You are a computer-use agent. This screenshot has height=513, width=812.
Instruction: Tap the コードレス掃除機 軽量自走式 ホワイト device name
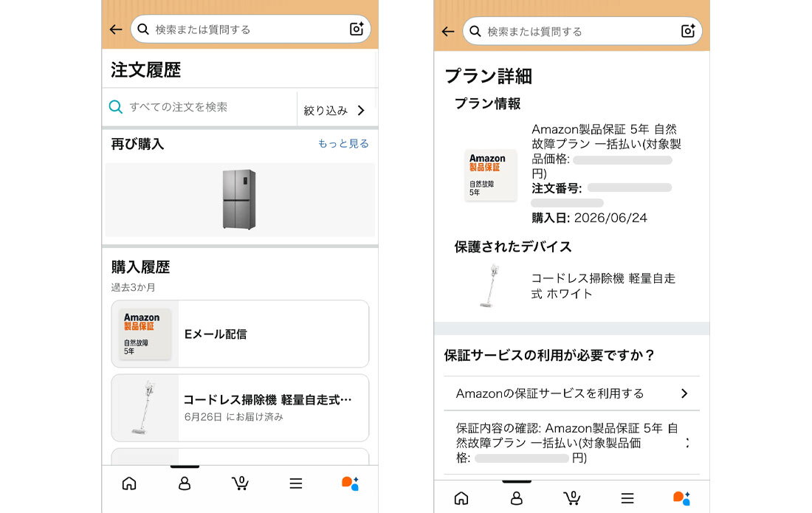coord(603,286)
